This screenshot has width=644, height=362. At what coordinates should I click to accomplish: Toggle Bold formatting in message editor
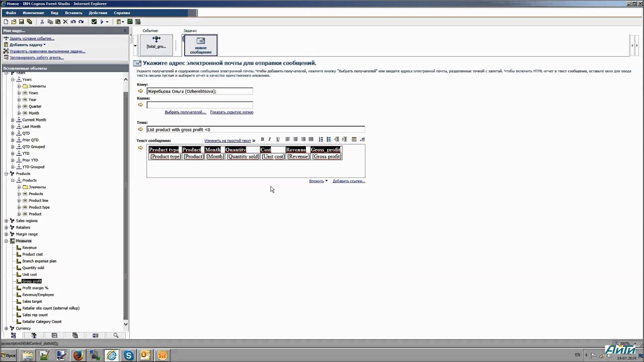[262, 139]
